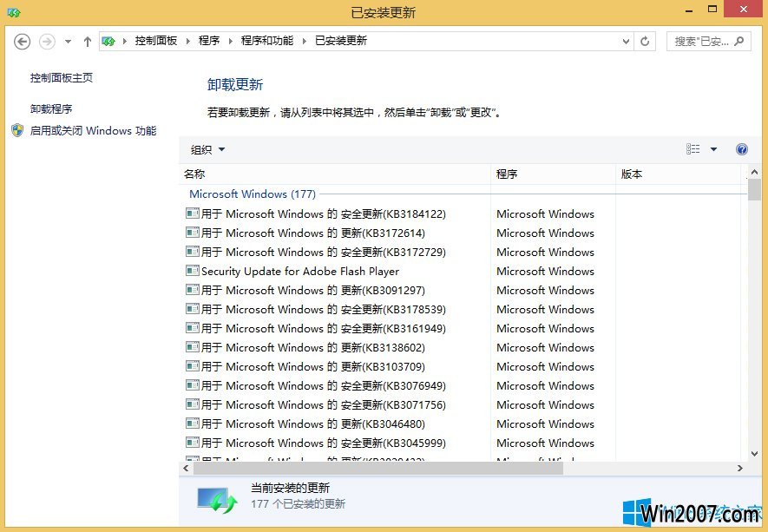Select the update KB3172729
The width and height of the screenshot is (768, 532).
[x=316, y=253]
